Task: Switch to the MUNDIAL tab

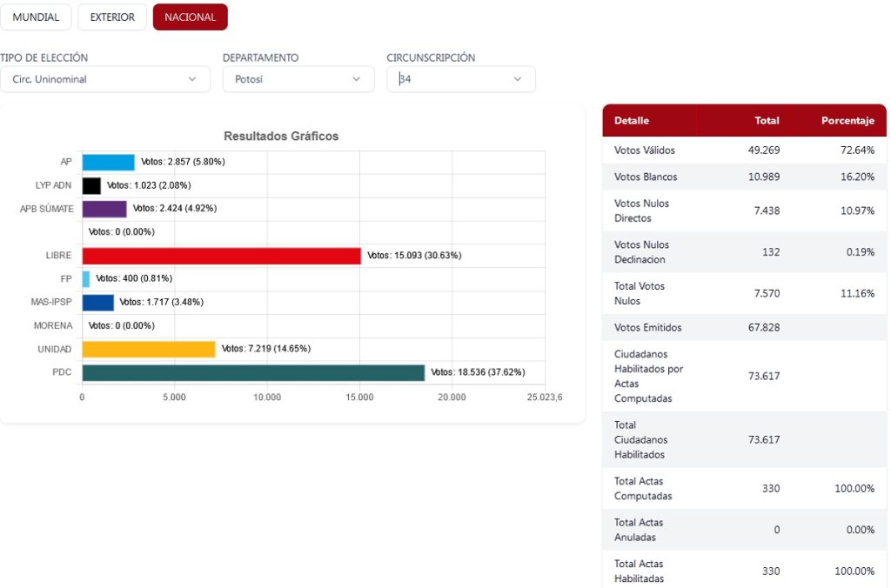Action: (36, 17)
